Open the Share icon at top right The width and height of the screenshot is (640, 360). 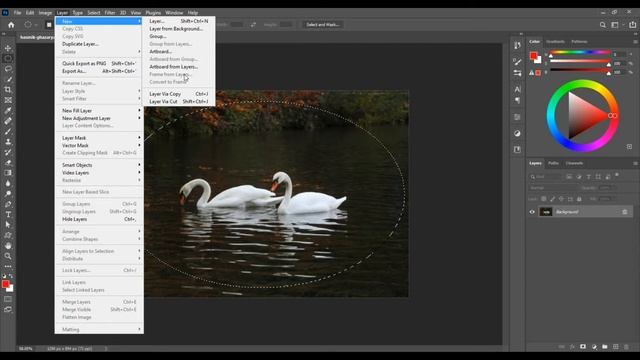632,25
